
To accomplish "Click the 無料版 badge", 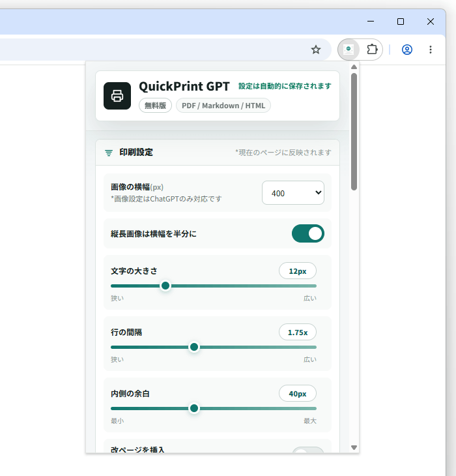I will 155,106.
